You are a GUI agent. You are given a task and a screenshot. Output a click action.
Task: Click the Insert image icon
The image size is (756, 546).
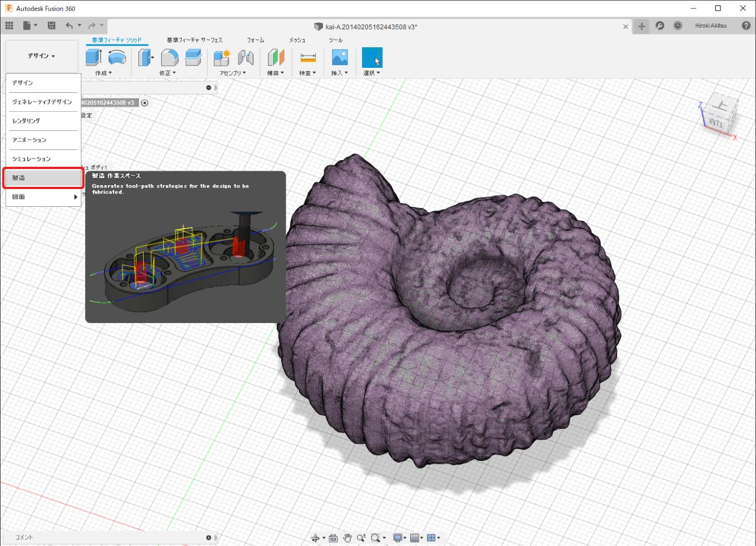[340, 57]
